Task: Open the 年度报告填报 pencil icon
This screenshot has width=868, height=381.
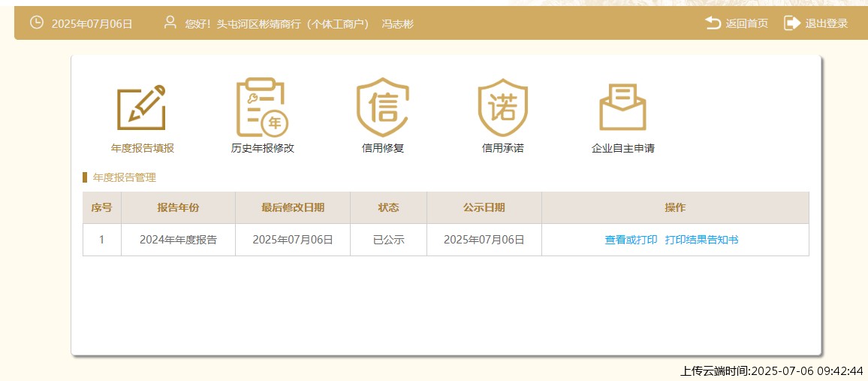Action: coord(141,107)
